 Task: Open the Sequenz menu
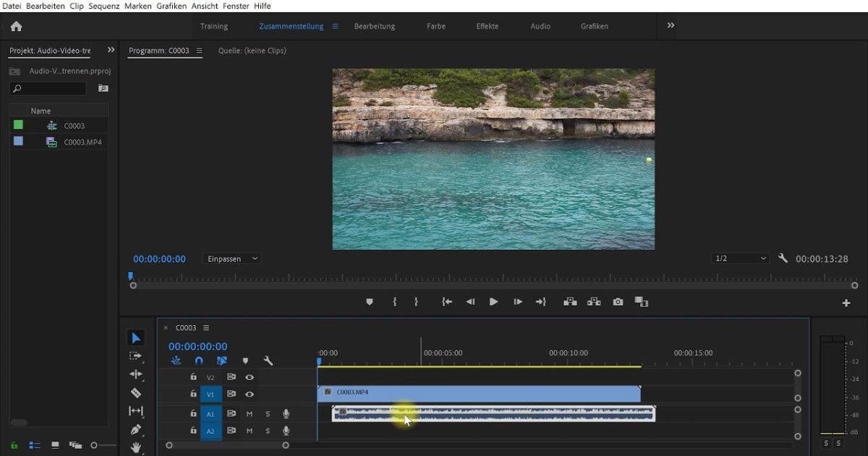[103, 6]
